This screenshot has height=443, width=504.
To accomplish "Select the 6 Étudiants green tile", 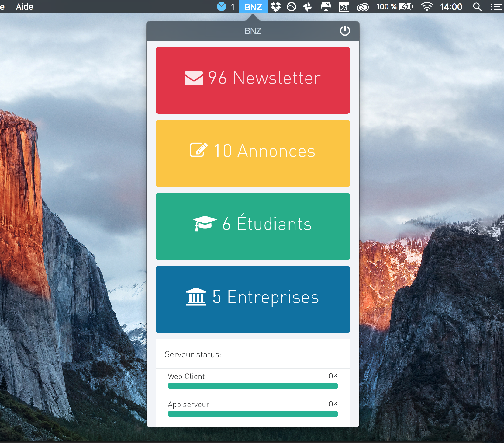I will tap(253, 226).
